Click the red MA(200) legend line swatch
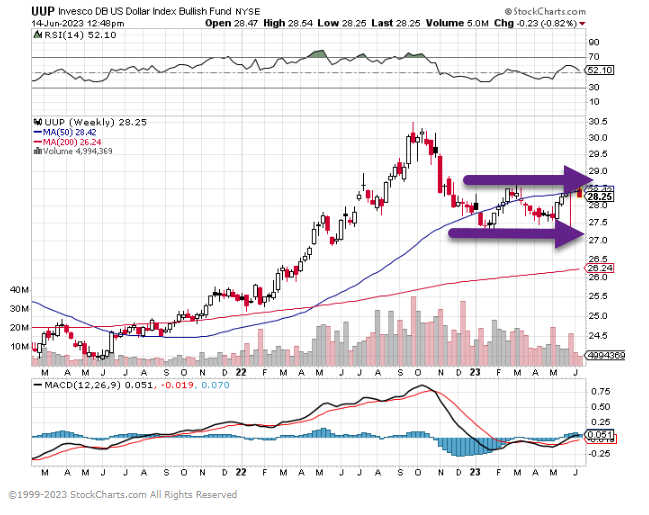 (x=38, y=142)
